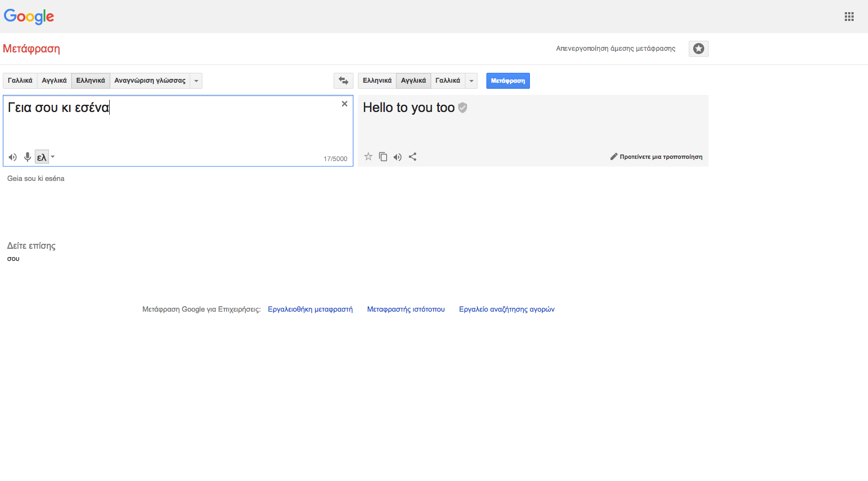Clear the source text with X
The image size is (868, 481).
(345, 104)
